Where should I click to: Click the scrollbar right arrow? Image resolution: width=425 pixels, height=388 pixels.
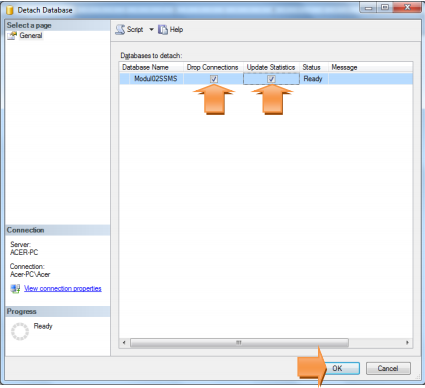407,343
